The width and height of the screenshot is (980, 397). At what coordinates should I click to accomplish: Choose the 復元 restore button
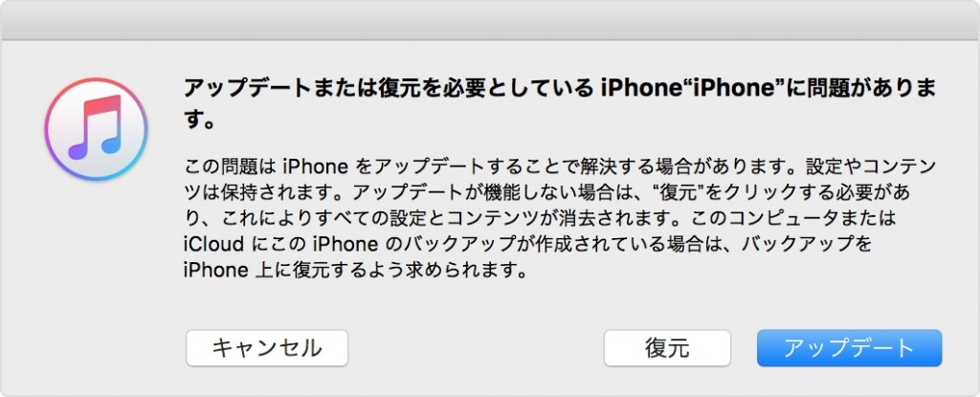pos(667,347)
